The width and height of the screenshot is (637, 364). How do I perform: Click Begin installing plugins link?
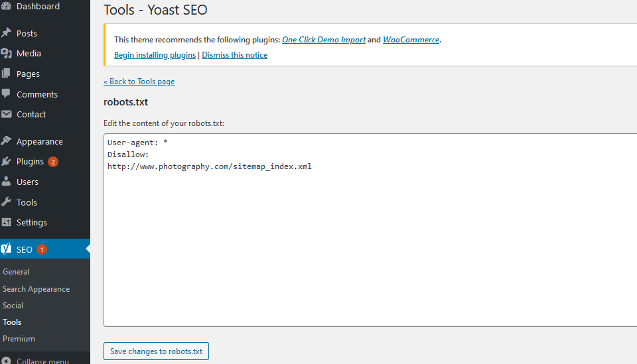pos(155,55)
